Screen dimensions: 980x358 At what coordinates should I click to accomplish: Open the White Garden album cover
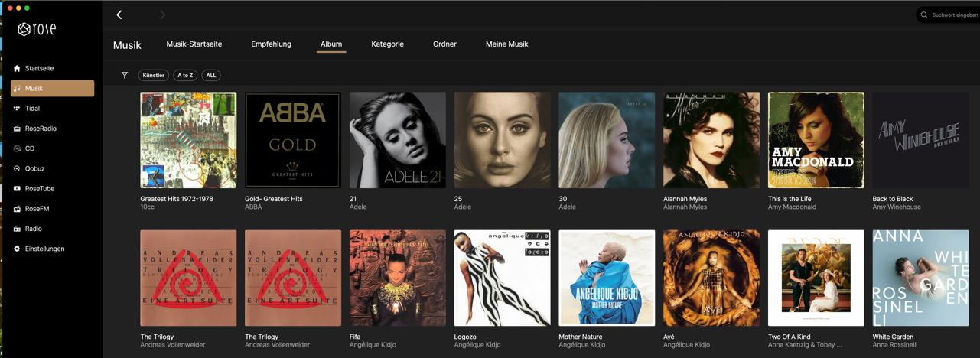click(x=920, y=278)
